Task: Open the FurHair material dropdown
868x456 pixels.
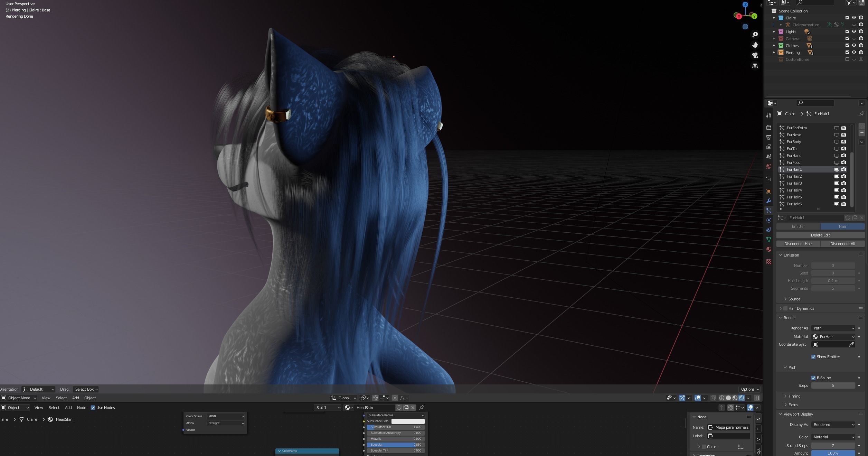Action: click(x=833, y=337)
